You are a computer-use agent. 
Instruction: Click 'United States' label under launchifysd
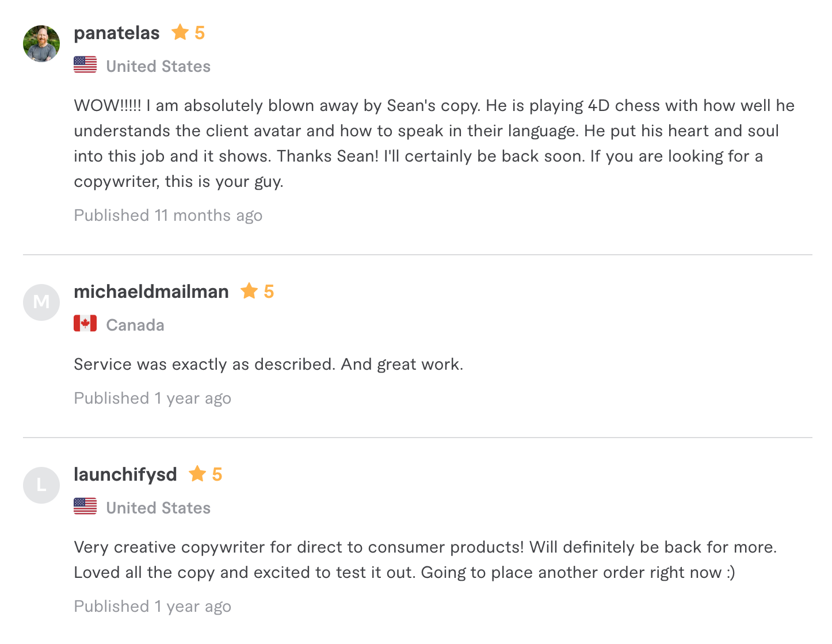coord(158,508)
